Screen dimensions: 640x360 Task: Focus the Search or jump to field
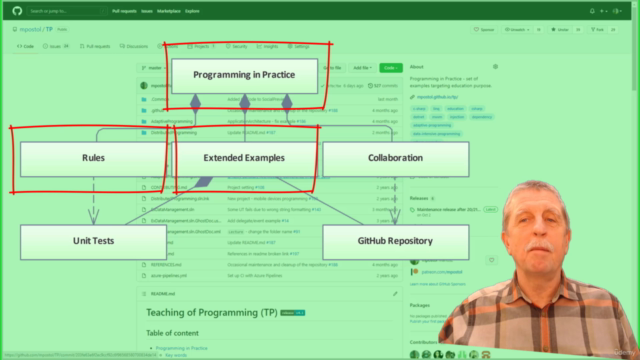[x=67, y=11]
